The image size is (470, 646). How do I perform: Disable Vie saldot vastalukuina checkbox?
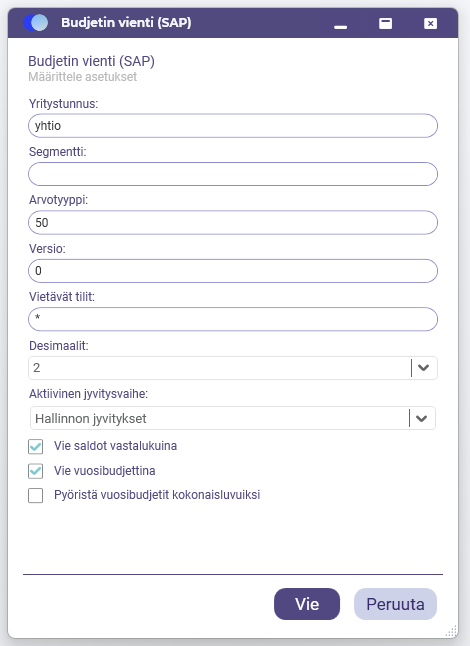pos(35,446)
